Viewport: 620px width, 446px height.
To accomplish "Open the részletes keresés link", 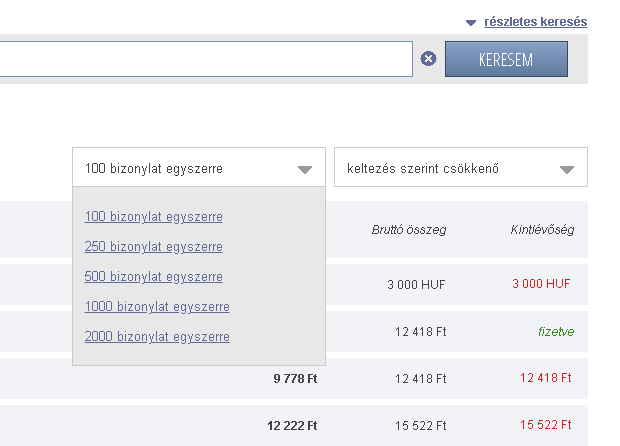I will coord(535,21).
